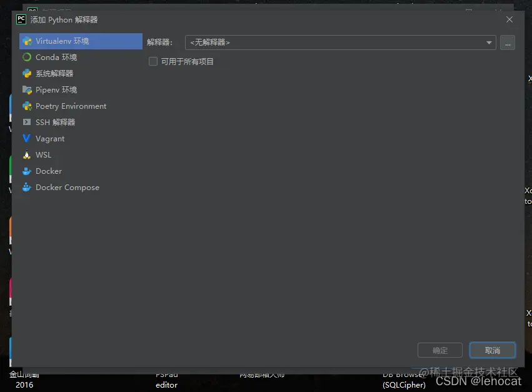Click the WSL penguin icon
Image resolution: width=532 pixels, height=392 pixels.
[27, 155]
